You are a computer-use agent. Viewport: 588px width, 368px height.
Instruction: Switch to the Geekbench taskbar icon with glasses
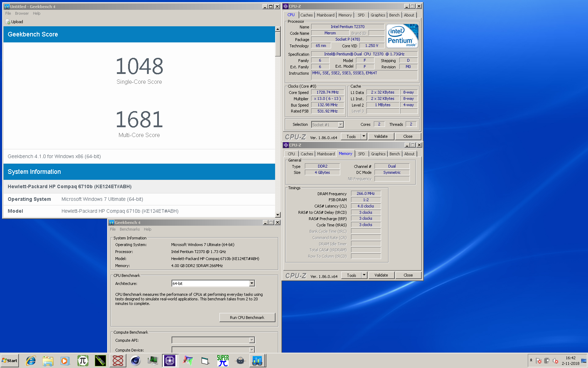coord(258,360)
